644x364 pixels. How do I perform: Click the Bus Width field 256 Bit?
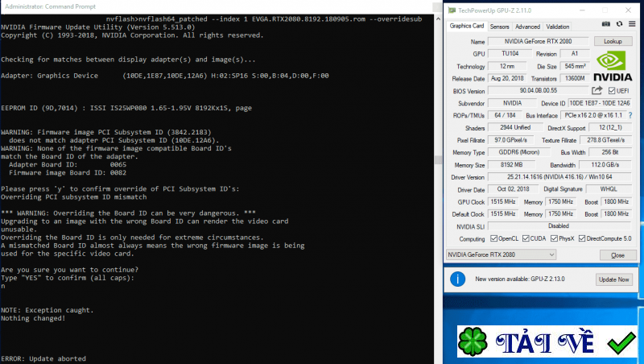click(610, 152)
